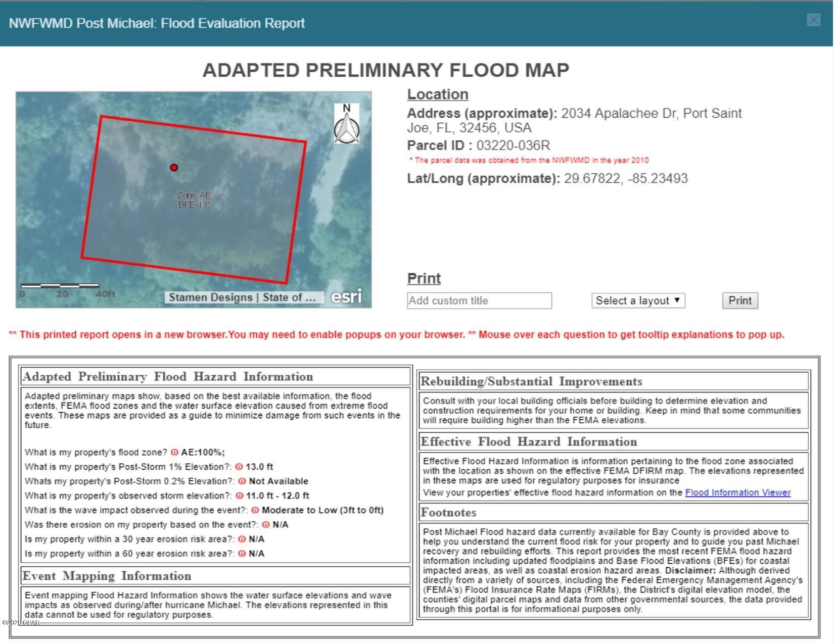
Task: Click info icon for observed storm elevation
Action: (x=240, y=496)
